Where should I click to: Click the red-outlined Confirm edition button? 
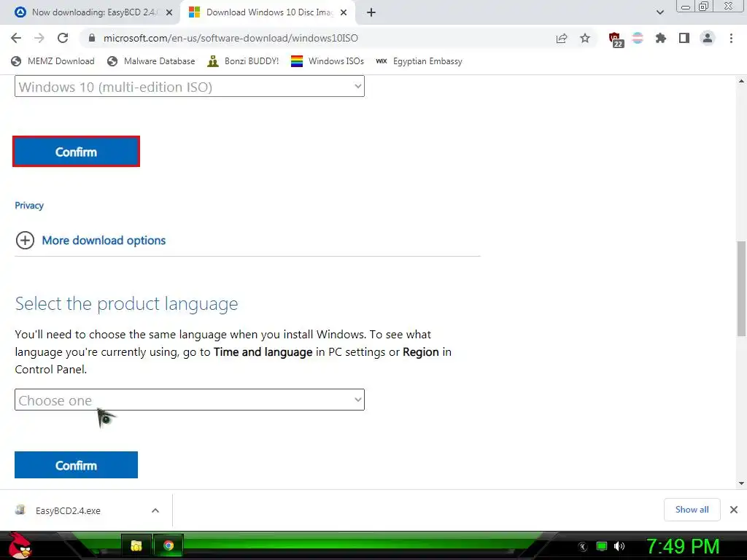pos(76,152)
